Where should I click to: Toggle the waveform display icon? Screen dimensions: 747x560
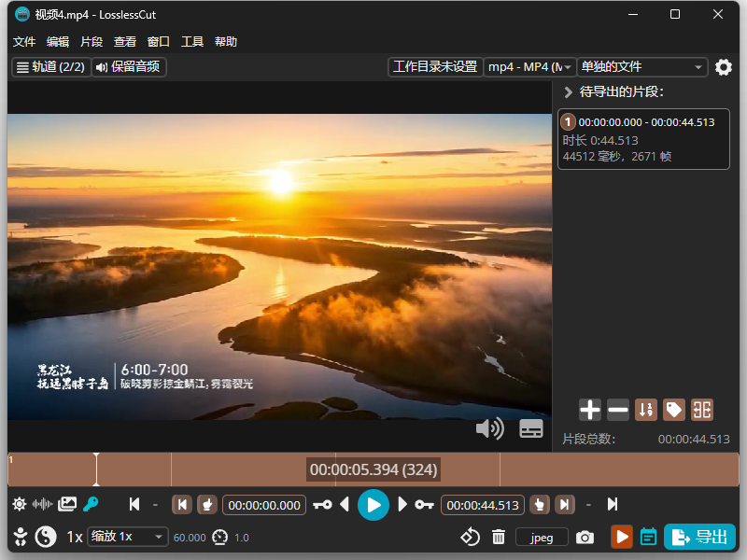point(42,504)
